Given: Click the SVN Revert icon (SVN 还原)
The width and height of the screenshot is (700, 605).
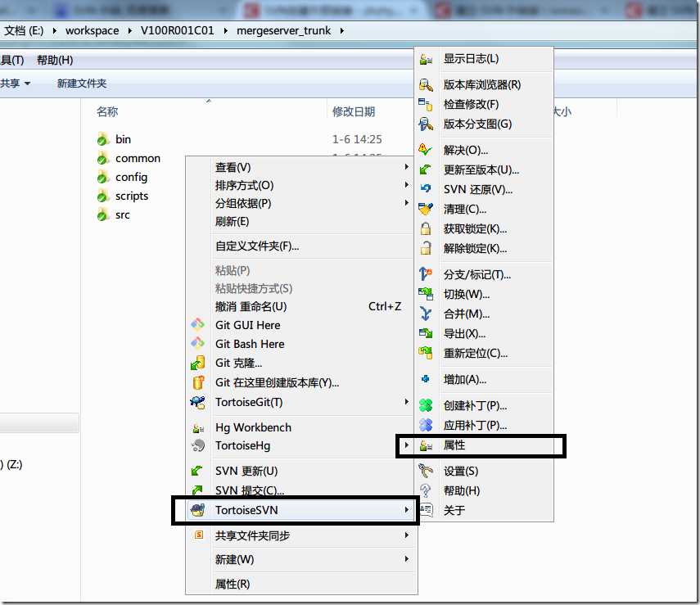Looking at the screenshot, I should pyautogui.click(x=426, y=189).
